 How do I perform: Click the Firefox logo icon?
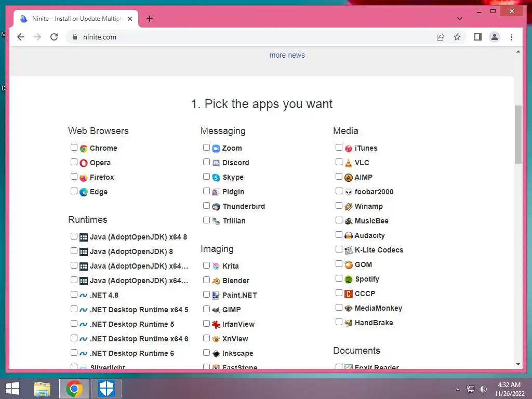pos(84,178)
